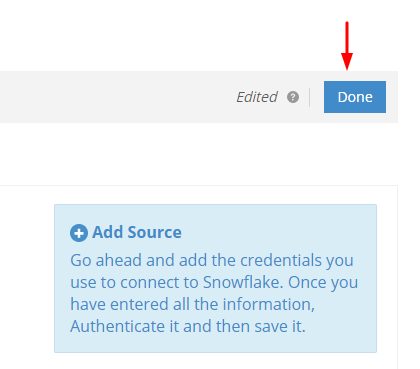Click the empty panel left of the info box
This screenshot has width=420, height=369.
(27, 278)
